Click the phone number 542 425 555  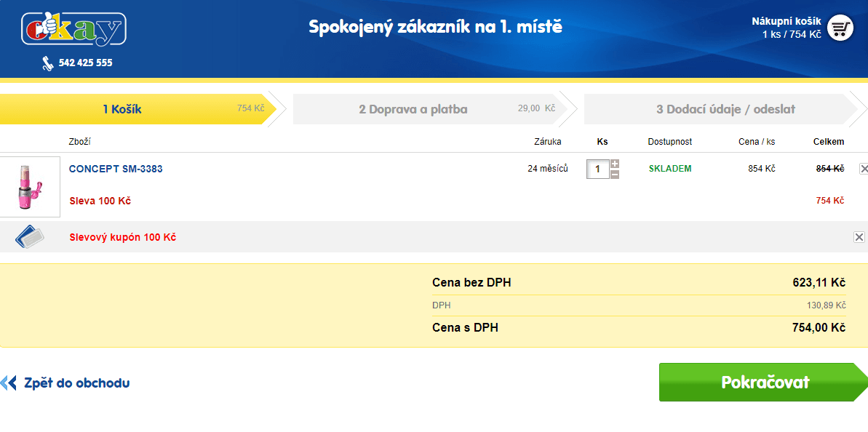tap(85, 63)
